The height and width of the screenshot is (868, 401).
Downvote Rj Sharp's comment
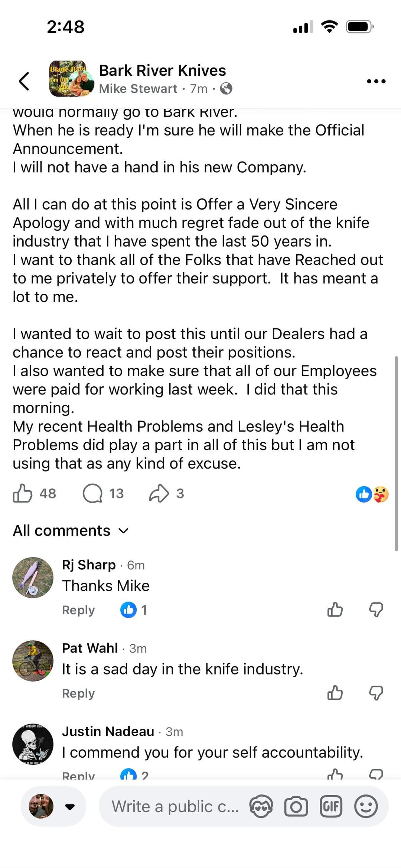point(376,609)
